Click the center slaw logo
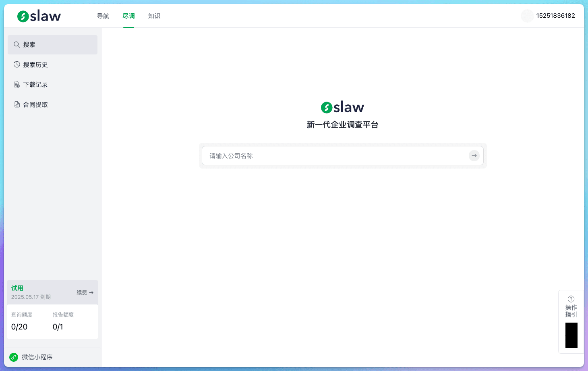 [x=342, y=107]
